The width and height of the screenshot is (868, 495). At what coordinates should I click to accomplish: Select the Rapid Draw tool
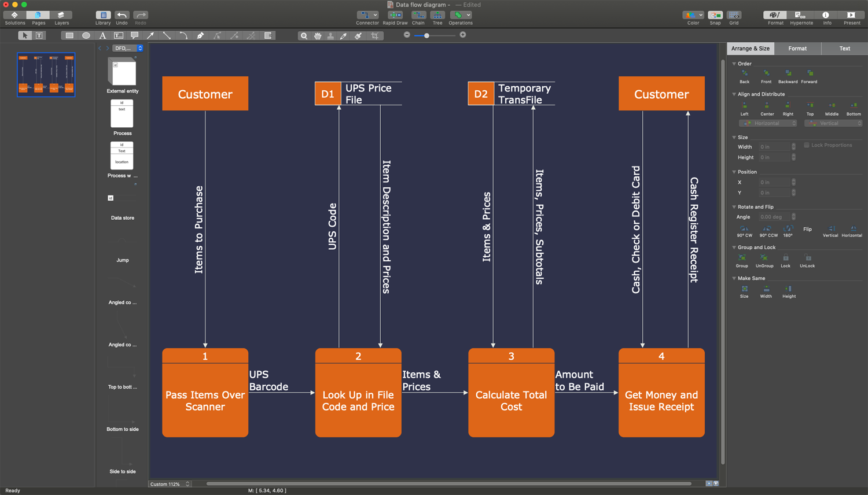(x=395, y=17)
